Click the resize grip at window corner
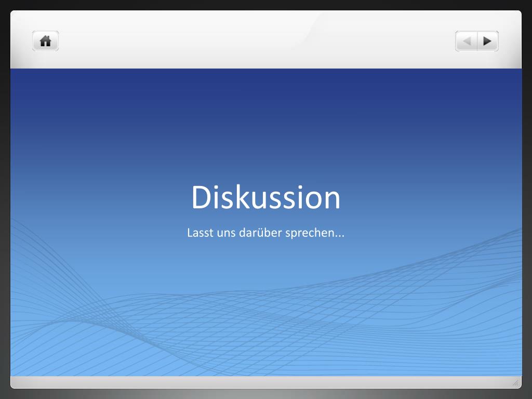 pyautogui.click(x=515, y=383)
